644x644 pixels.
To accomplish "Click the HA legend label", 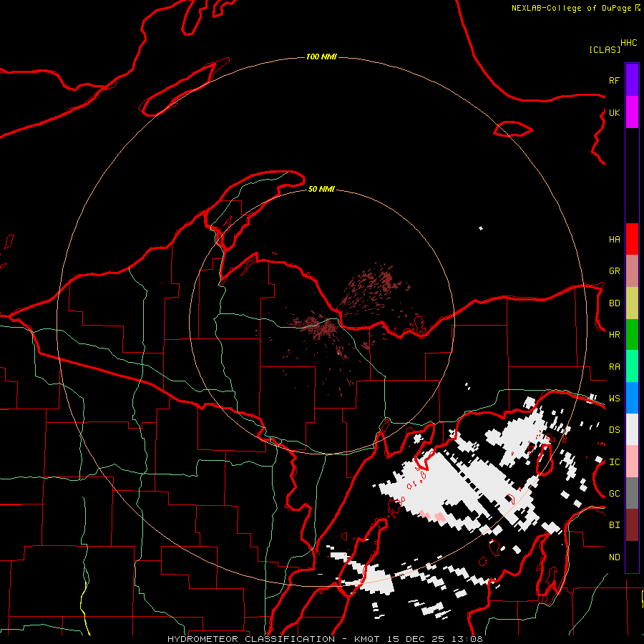I will pos(614,240).
